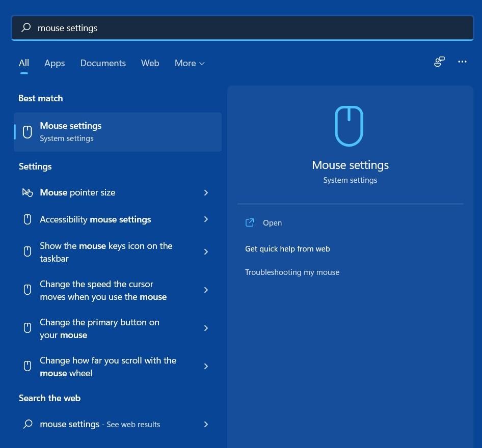Image resolution: width=482 pixels, height=448 pixels.
Task: Select Show the mouse keys icon result
Action: point(106,252)
